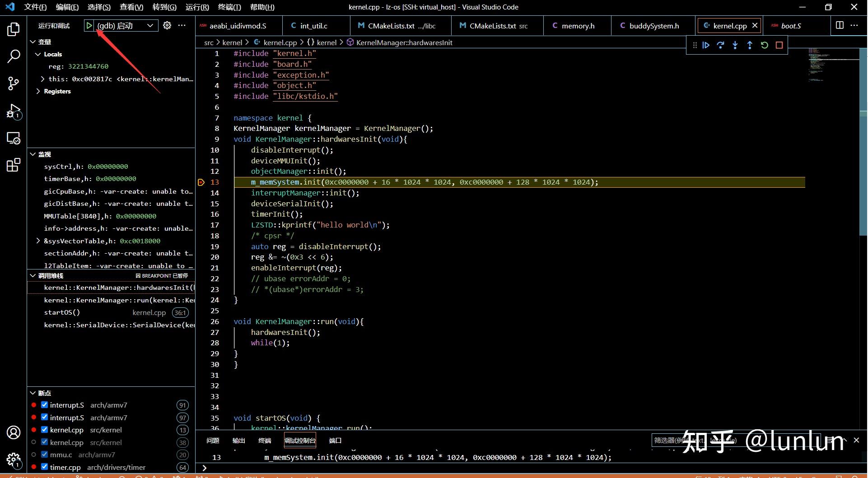The width and height of the screenshot is (868, 478).
Task: Open the Terminal menu
Action: (229, 7)
